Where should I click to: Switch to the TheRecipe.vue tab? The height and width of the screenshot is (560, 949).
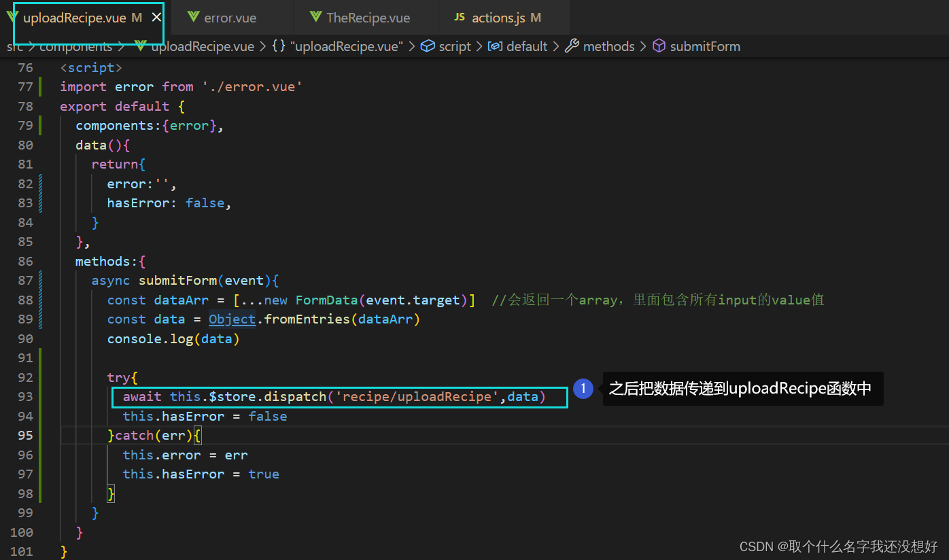click(x=368, y=18)
